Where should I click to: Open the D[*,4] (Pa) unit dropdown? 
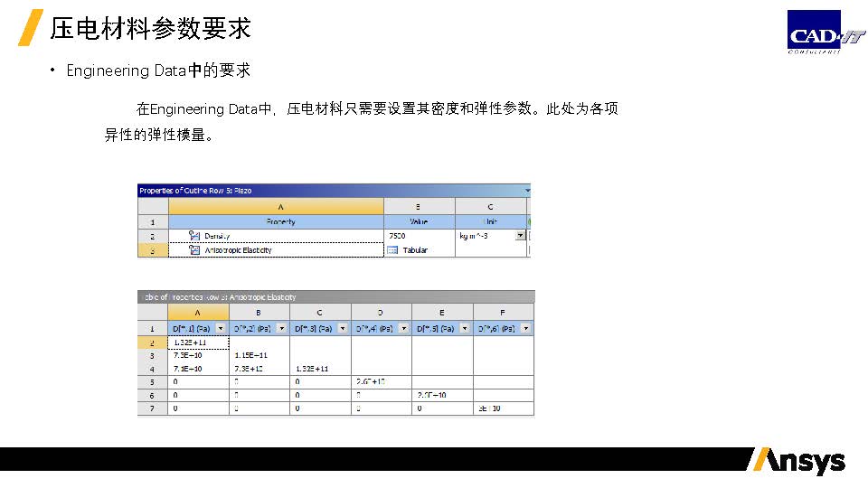[x=403, y=328]
